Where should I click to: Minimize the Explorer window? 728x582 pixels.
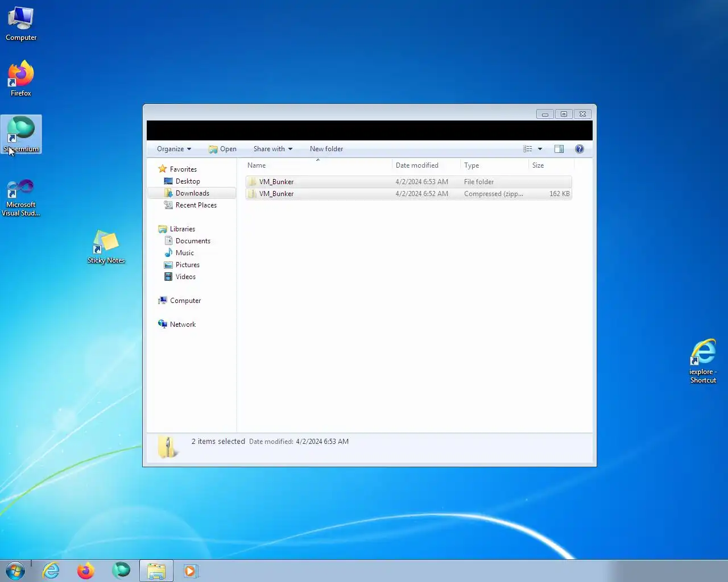click(545, 114)
